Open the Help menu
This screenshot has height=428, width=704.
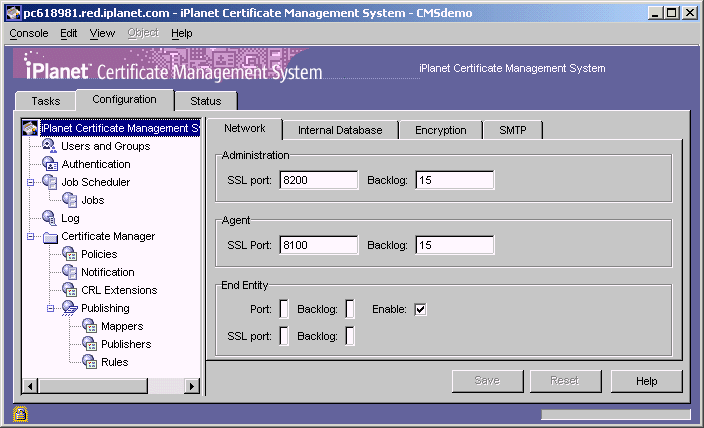(x=182, y=33)
